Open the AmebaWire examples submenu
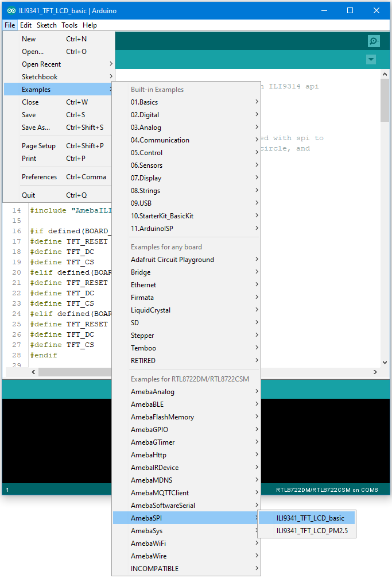 coord(187,556)
